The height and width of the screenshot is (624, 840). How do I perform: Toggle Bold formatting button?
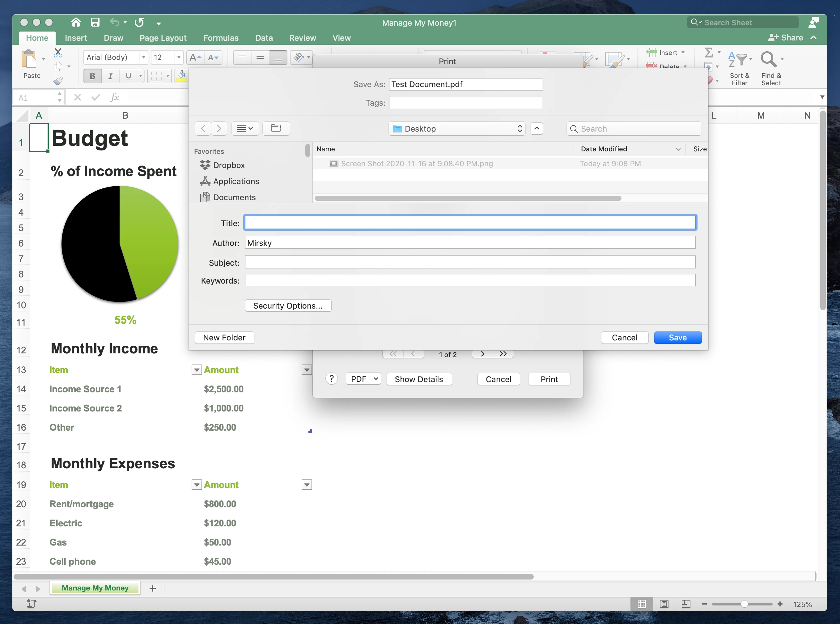[x=92, y=76]
